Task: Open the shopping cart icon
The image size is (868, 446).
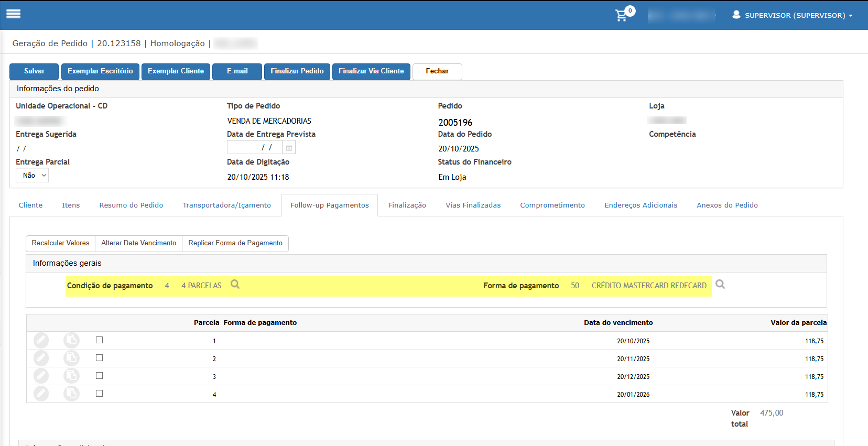Action: click(622, 15)
